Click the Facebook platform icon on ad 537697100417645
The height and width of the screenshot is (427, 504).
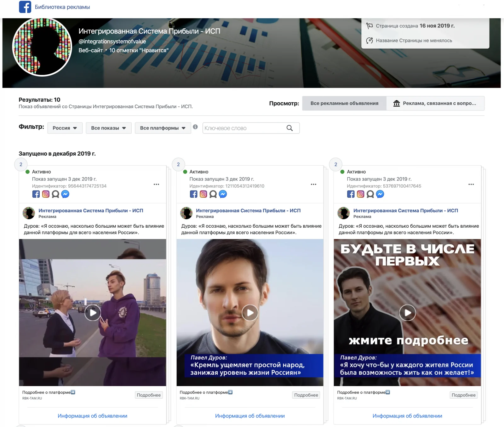click(351, 194)
